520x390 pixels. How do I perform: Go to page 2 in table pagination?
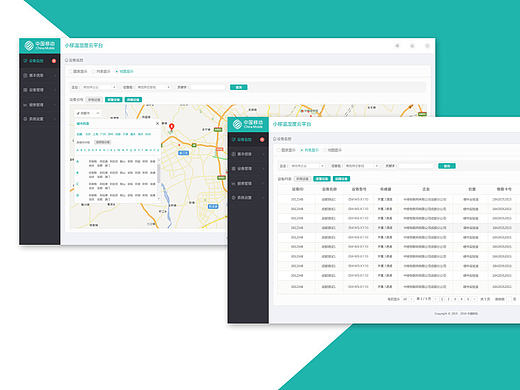tap(448, 299)
